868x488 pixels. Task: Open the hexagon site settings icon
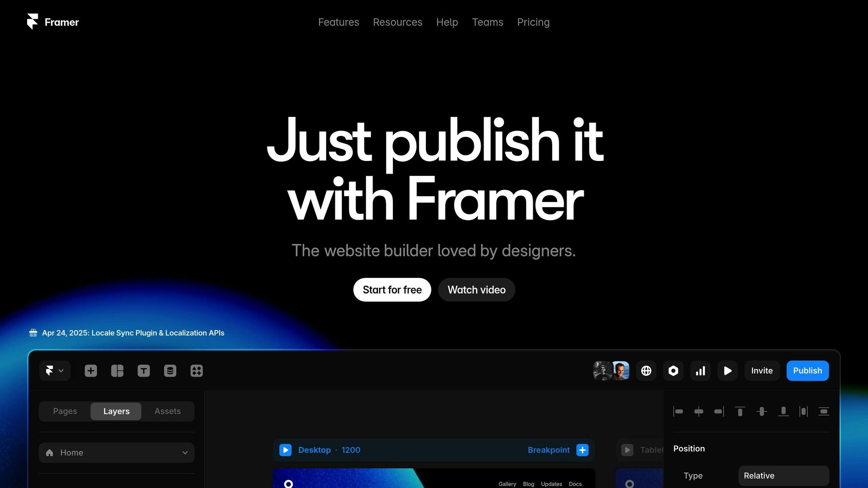click(673, 371)
